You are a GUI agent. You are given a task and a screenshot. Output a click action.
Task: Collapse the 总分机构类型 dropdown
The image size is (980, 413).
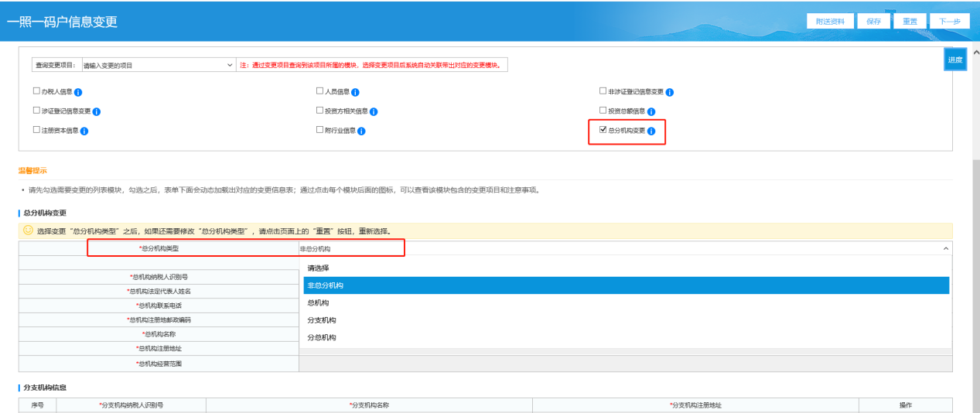pyautogui.click(x=945, y=248)
